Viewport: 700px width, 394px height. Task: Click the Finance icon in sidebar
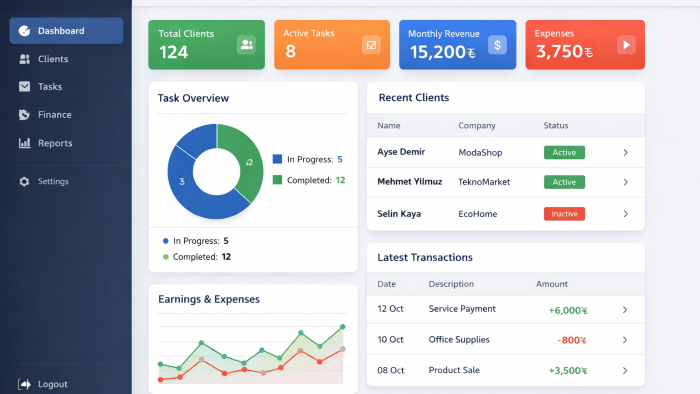click(x=24, y=115)
